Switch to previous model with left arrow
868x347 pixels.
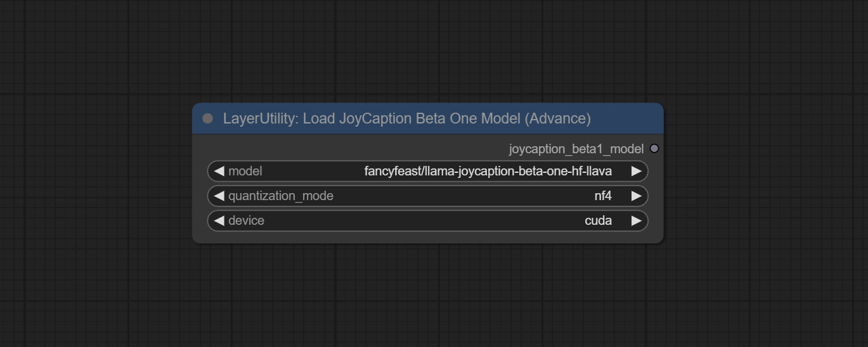coord(219,171)
